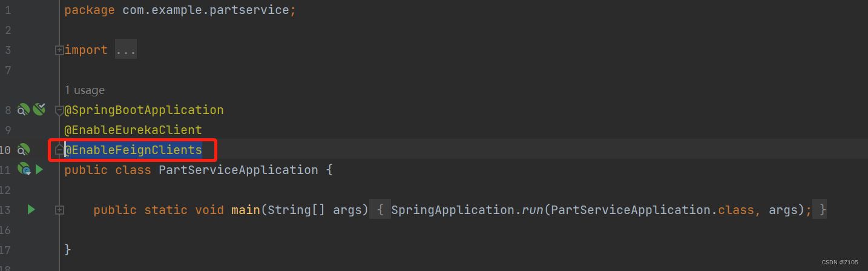
Task: Click line number 9 in the gutter
Action: 7,130
